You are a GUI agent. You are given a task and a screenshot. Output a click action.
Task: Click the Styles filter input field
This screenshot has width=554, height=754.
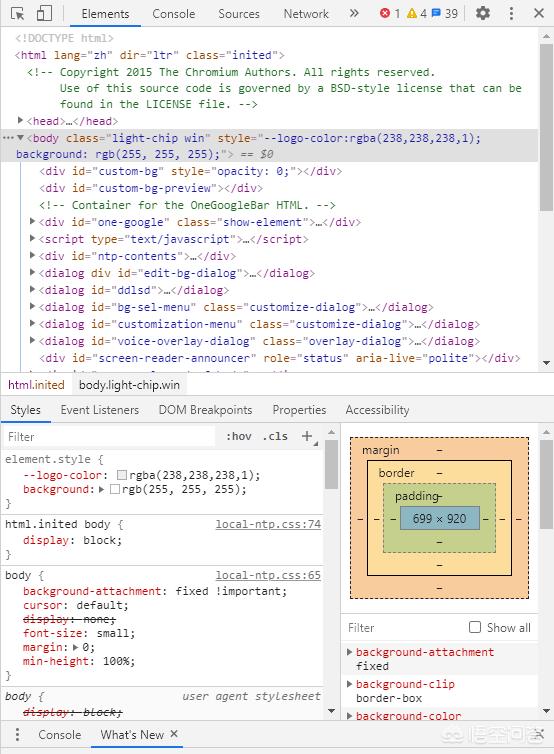[110, 437]
